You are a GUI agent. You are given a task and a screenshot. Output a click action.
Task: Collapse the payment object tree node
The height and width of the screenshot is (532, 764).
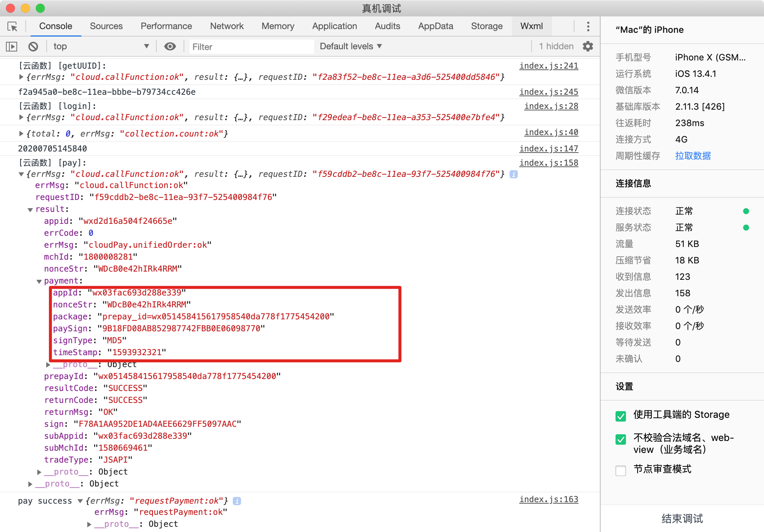coord(39,281)
